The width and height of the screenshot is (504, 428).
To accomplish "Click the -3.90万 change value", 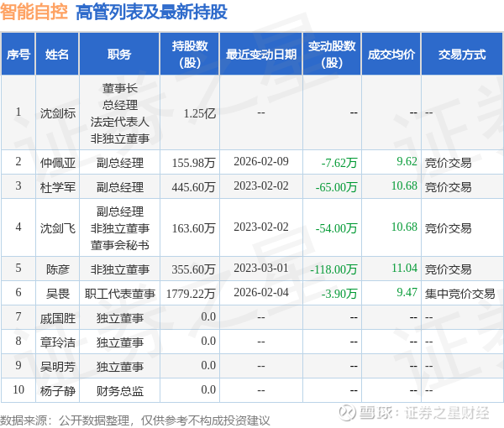I will point(339,294).
